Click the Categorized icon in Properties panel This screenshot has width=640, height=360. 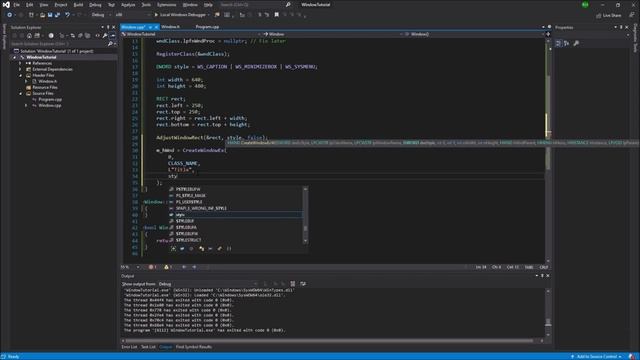pyautogui.click(x=558, y=43)
